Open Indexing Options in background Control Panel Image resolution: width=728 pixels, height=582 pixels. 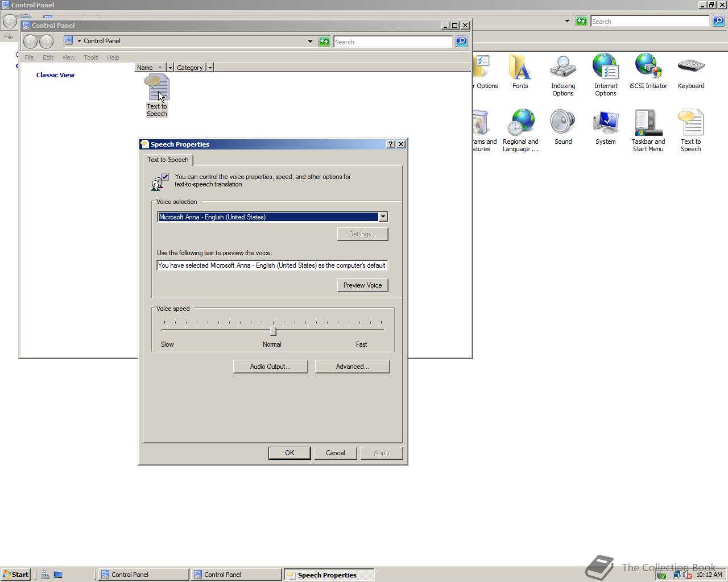tap(563, 75)
